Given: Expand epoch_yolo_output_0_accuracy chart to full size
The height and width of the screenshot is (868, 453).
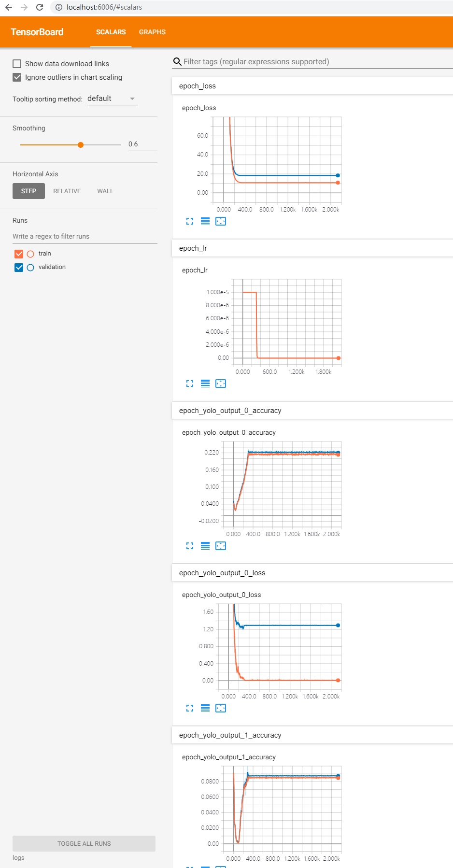Looking at the screenshot, I should coord(190,546).
